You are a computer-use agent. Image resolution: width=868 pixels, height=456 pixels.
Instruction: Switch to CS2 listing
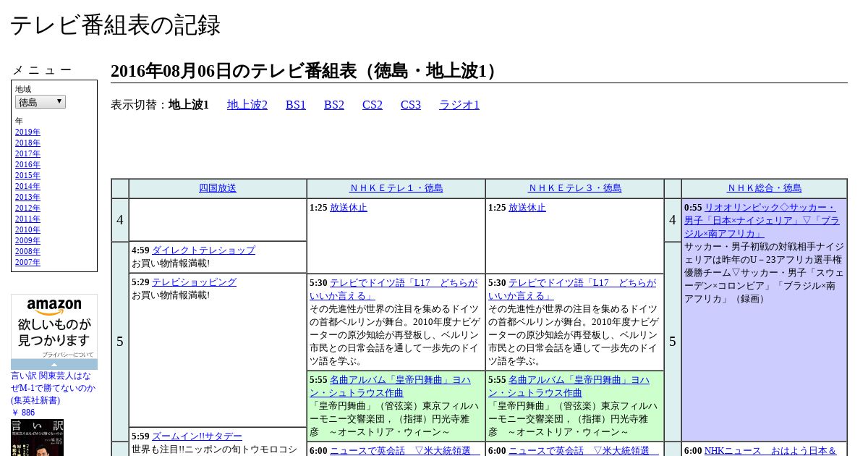point(373,105)
